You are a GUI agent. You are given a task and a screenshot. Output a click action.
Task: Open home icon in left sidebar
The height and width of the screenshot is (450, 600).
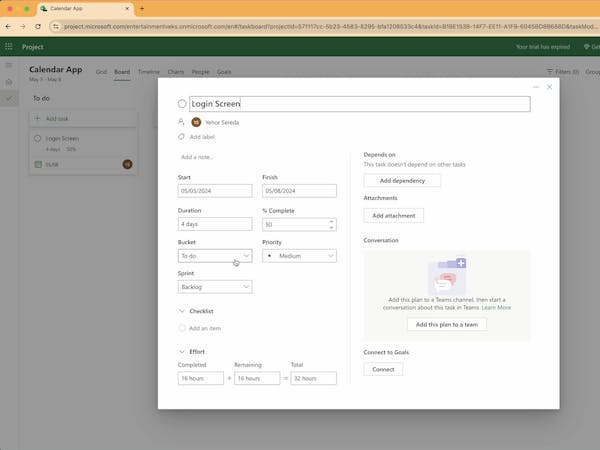click(9, 82)
